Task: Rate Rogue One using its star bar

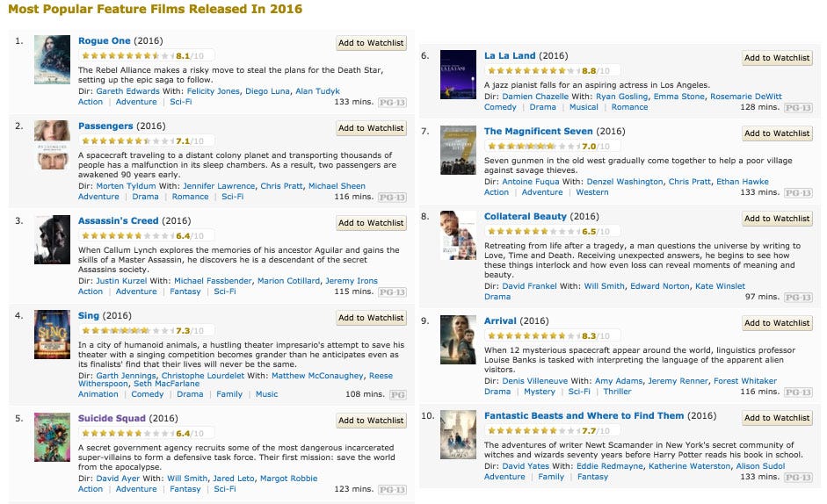Action: 127,55
